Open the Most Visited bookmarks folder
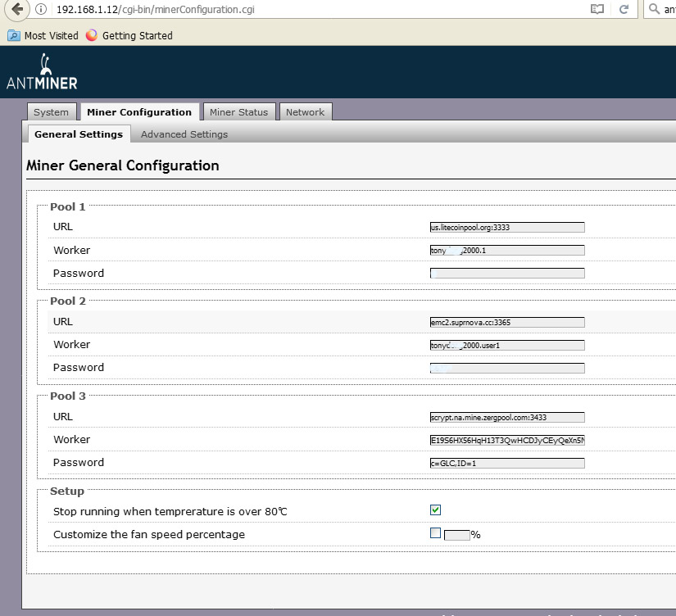The width and height of the screenshot is (676, 616). click(x=43, y=35)
